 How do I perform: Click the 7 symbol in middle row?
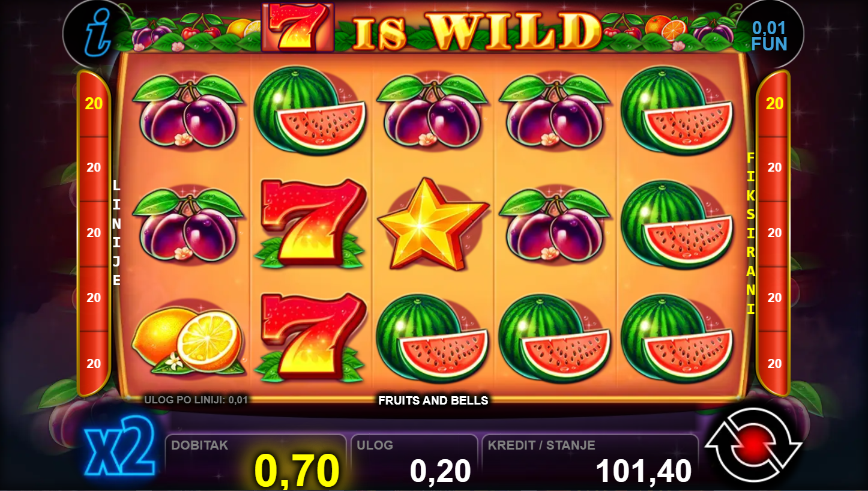(311, 223)
